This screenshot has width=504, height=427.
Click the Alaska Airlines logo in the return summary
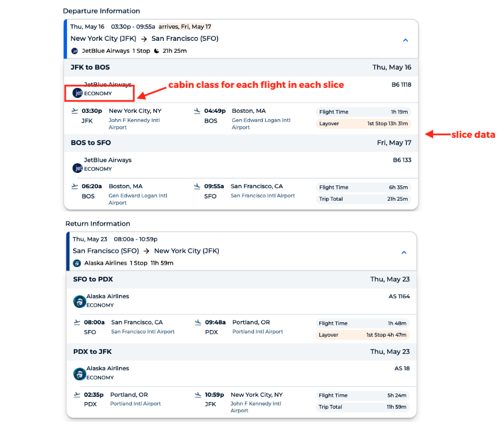[x=77, y=263]
